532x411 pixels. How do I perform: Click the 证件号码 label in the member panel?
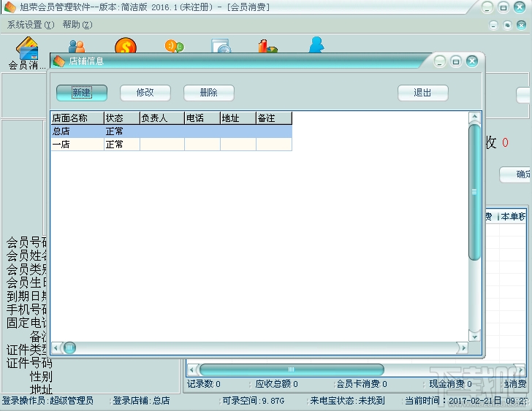(x=29, y=363)
